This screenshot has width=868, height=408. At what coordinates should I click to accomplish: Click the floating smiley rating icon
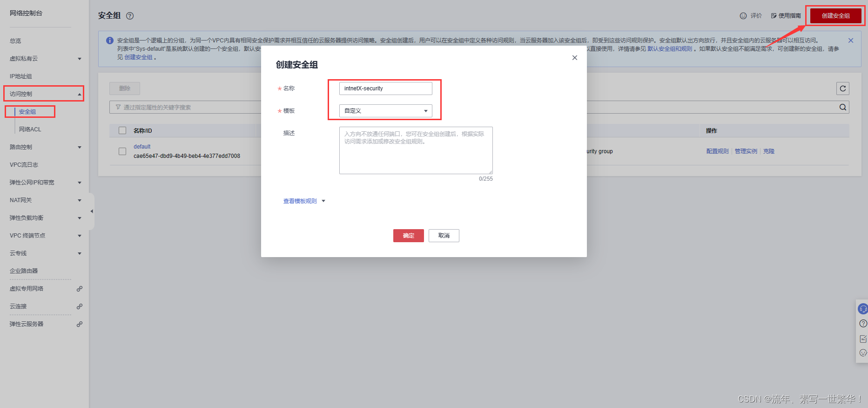point(863,353)
